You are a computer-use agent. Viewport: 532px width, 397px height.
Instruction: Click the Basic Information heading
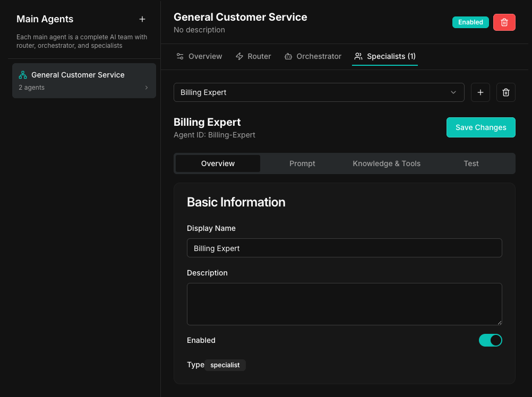(x=236, y=202)
